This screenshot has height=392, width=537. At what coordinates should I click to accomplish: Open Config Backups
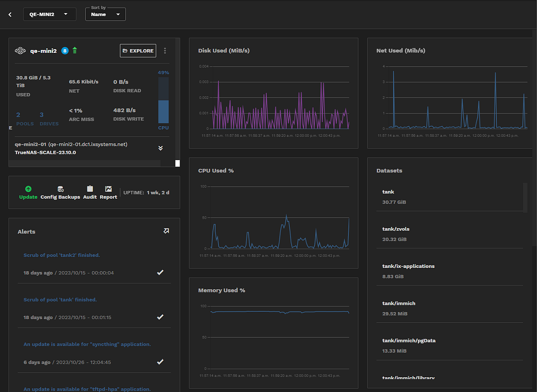60,189
